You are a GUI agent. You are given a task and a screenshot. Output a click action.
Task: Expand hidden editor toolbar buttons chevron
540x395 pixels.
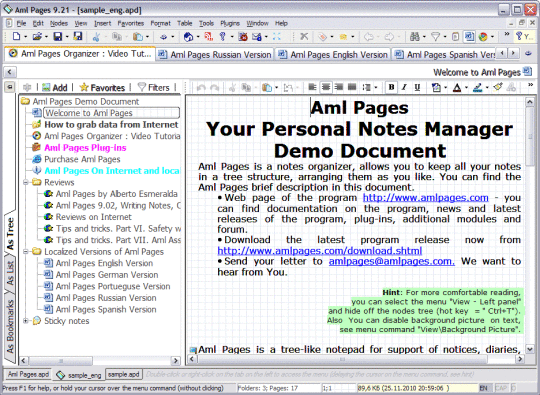coord(530,85)
